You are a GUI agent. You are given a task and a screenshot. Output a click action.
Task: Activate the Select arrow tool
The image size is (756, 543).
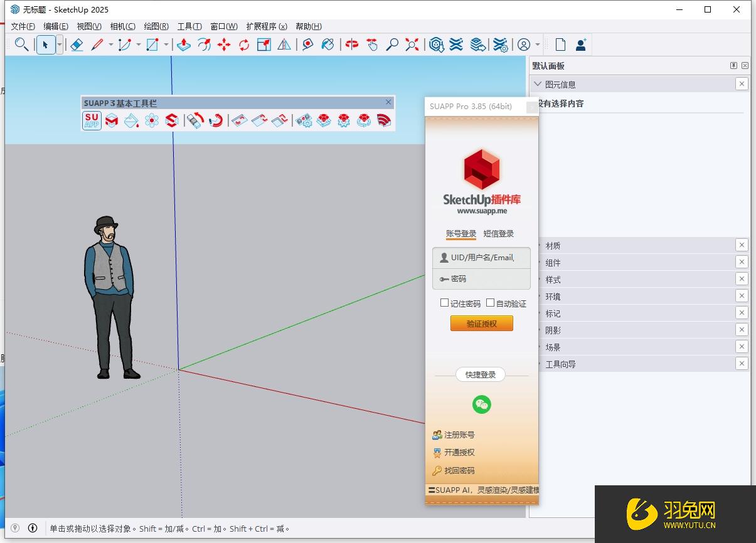(x=45, y=45)
